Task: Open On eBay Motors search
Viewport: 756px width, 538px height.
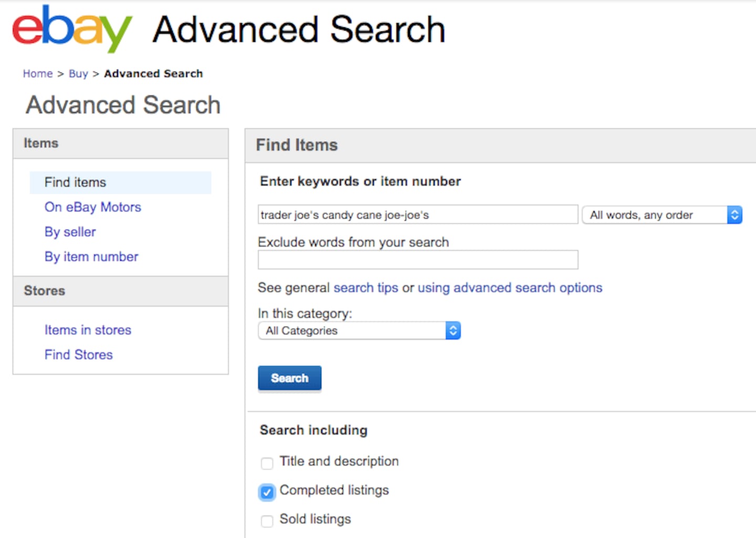Action: 93,207
